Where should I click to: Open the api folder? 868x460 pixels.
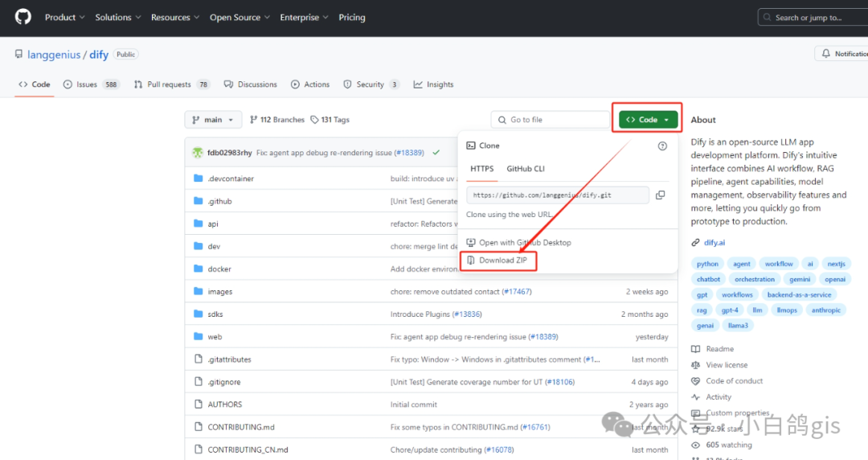click(x=213, y=224)
